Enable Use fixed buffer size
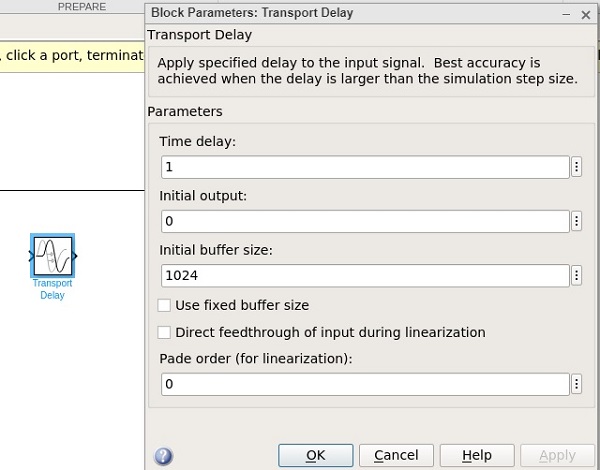Image resolution: width=600 pixels, height=470 pixels. click(x=165, y=305)
